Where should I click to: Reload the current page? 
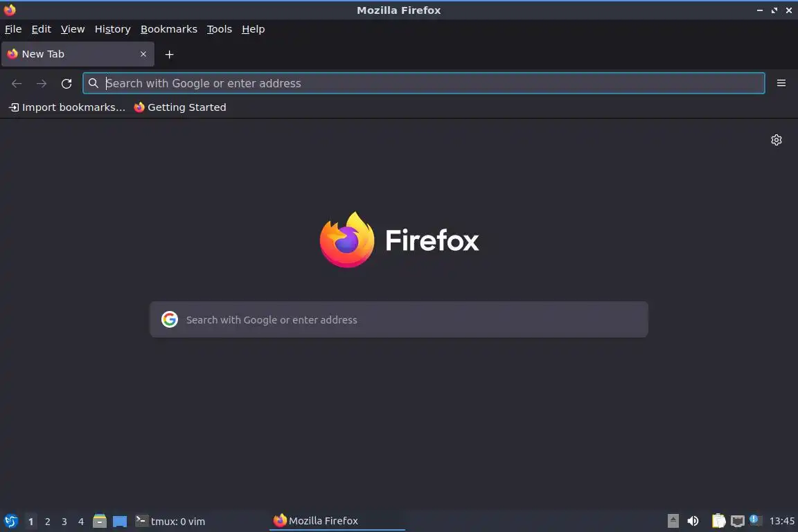pos(66,84)
